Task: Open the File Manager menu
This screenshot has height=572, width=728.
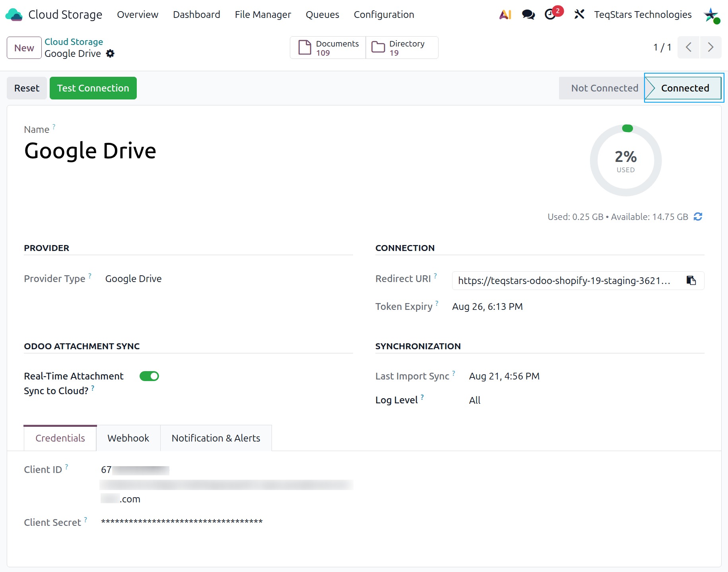Action: tap(263, 15)
